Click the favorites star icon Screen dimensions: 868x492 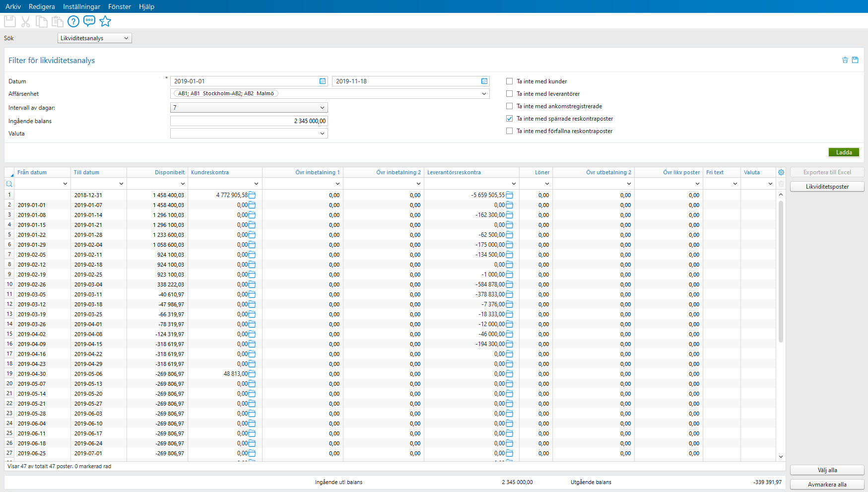pos(105,21)
